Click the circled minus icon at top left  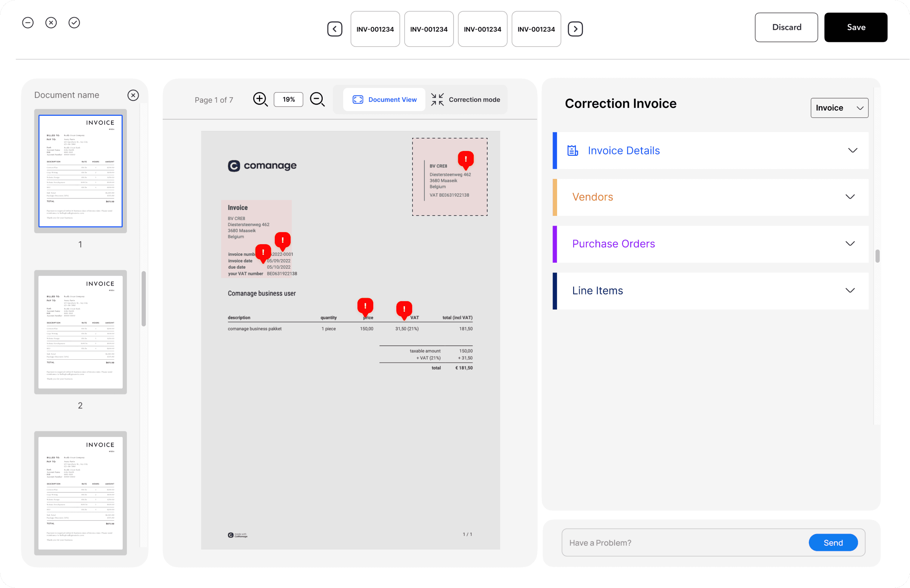28,23
